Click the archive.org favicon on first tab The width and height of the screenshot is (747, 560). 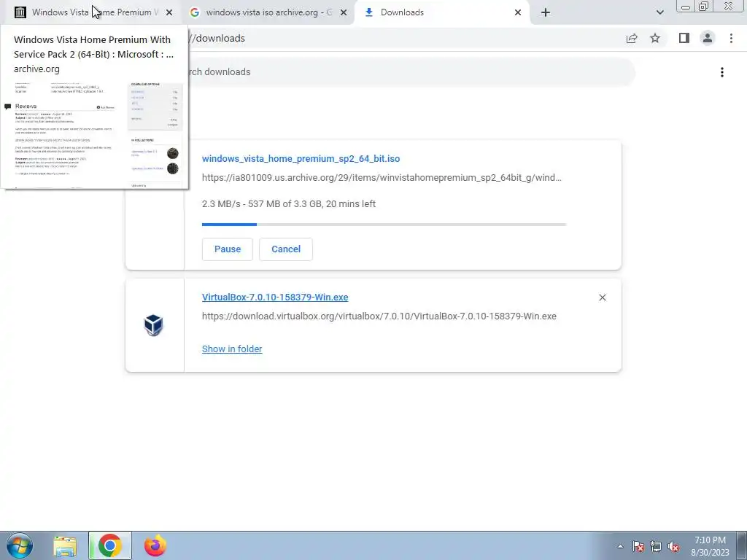pyautogui.click(x=20, y=12)
